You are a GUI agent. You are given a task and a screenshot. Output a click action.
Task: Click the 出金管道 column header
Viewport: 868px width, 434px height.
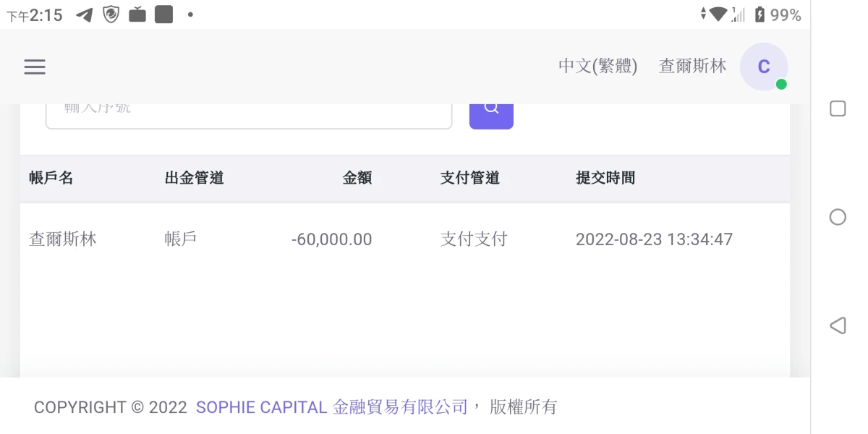pos(195,178)
